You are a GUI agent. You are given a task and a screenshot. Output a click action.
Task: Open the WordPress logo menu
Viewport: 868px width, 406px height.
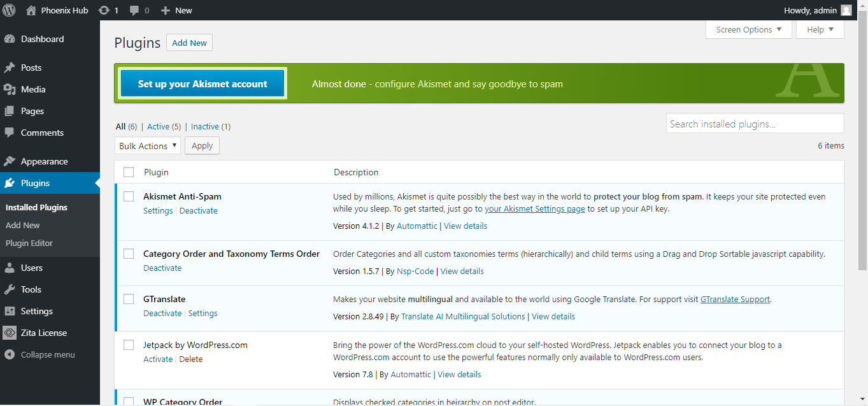tap(9, 10)
